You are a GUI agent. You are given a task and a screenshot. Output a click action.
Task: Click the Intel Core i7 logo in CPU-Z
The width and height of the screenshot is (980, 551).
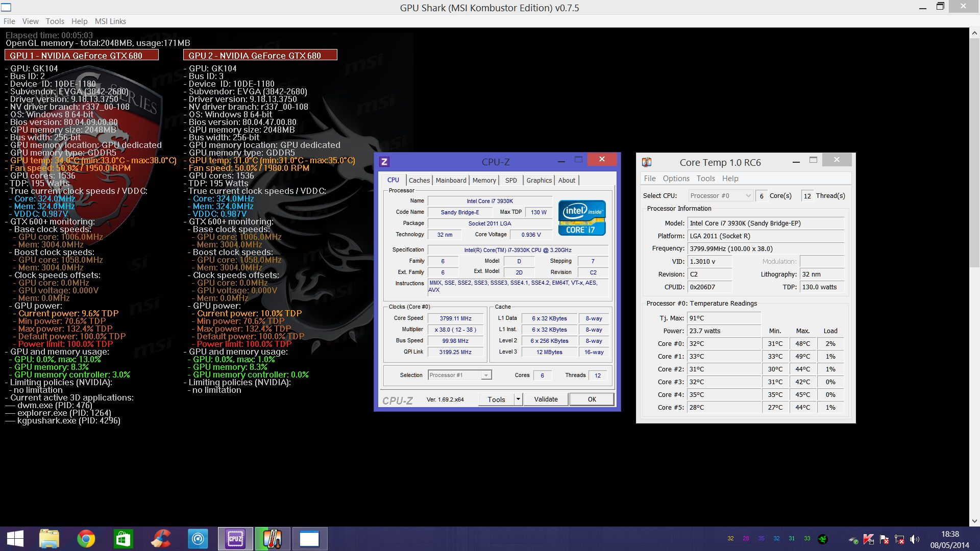(x=582, y=218)
